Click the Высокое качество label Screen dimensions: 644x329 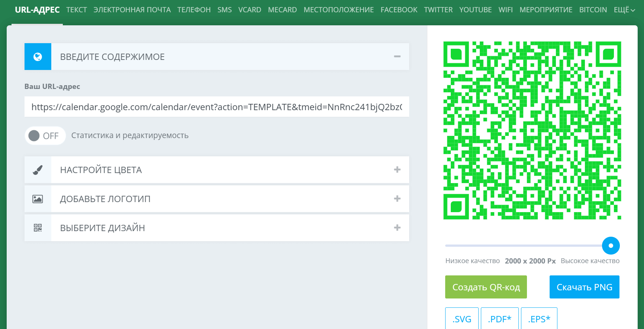click(590, 261)
